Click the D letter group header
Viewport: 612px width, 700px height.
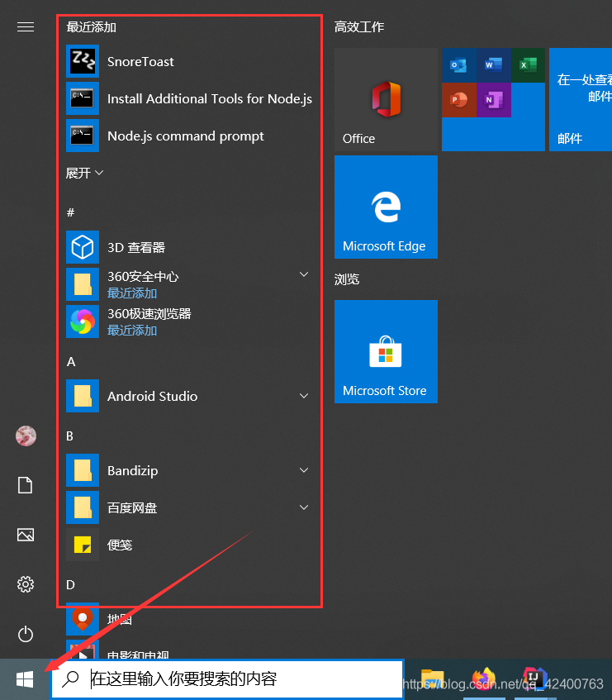(70, 585)
